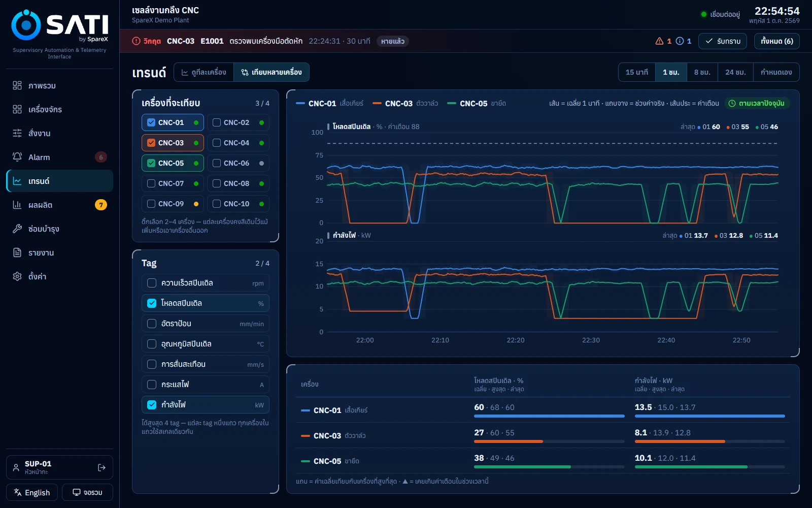Click the รับทราบ acknowledge button
812x508 pixels.
coord(723,41)
